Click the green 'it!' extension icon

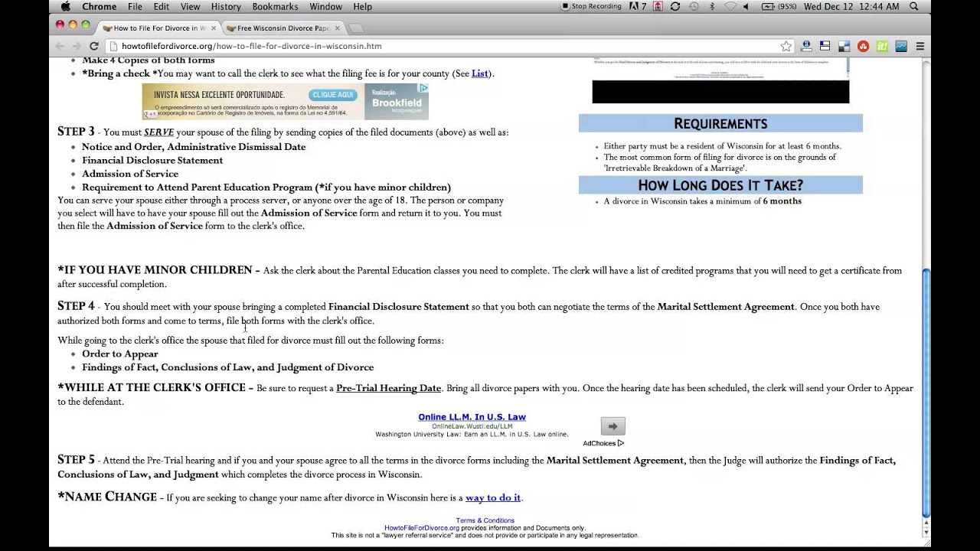(x=882, y=46)
